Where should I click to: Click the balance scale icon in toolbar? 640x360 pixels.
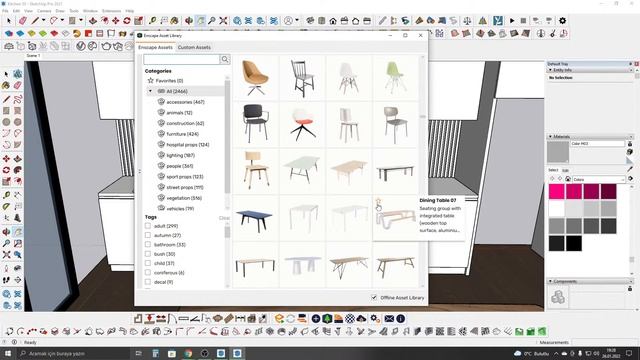point(468,20)
